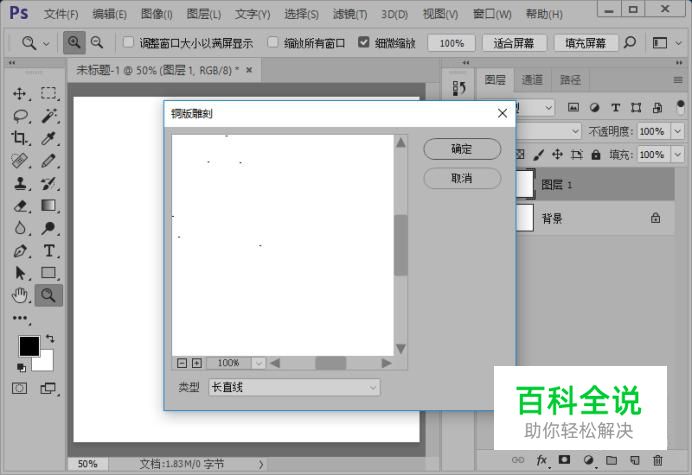Screen dimensions: 692x475
Task: Delete layer with the trash icon
Action: point(658,460)
